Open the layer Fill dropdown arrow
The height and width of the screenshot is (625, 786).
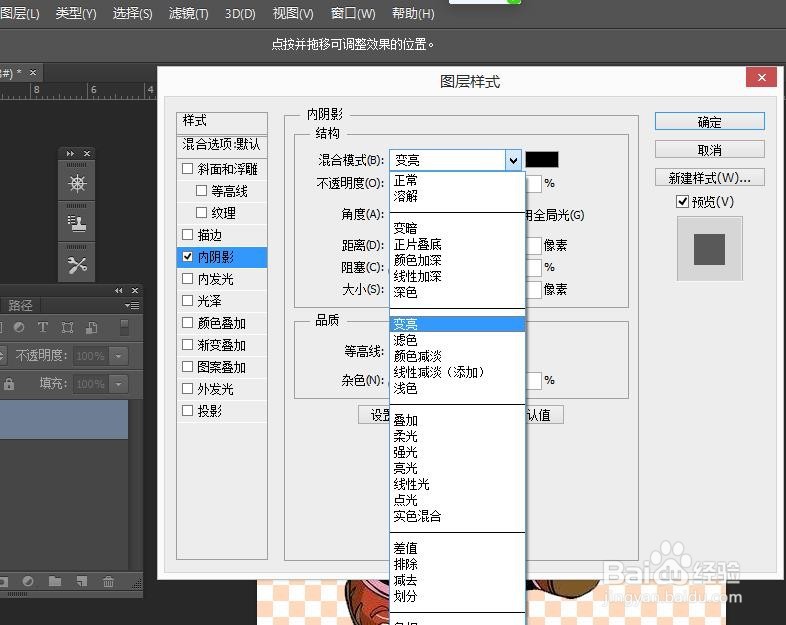118,384
